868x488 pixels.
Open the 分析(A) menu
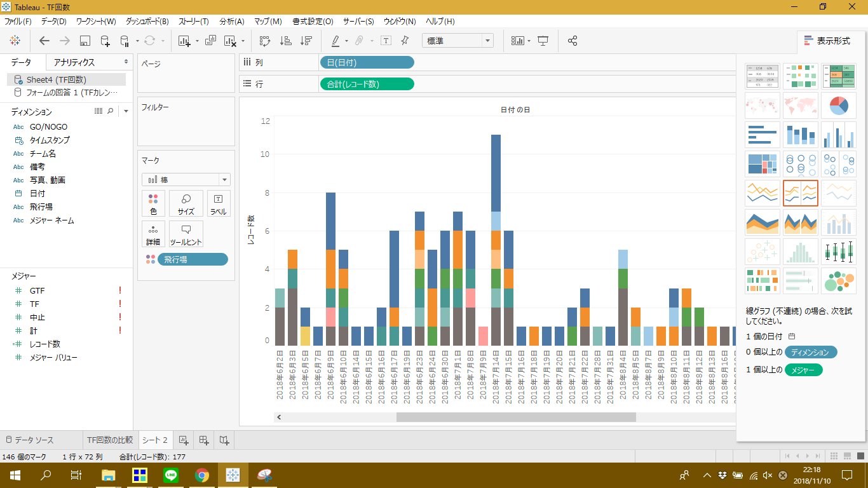coord(232,22)
